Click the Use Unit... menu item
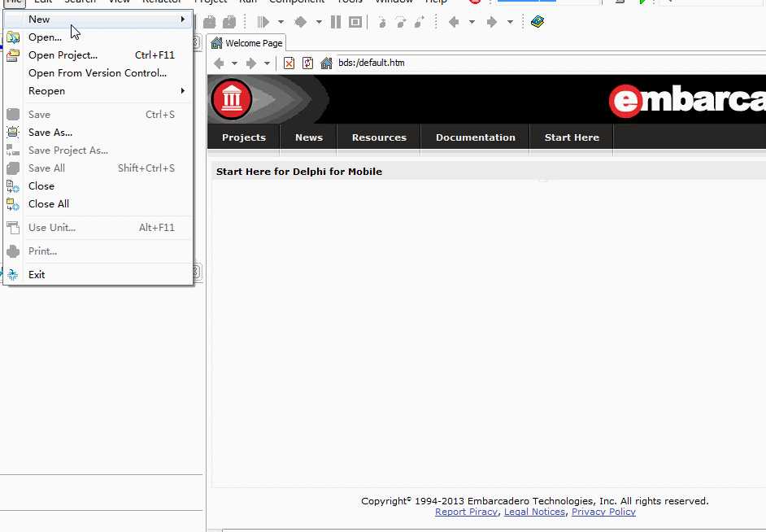766x532 pixels. 98,228
